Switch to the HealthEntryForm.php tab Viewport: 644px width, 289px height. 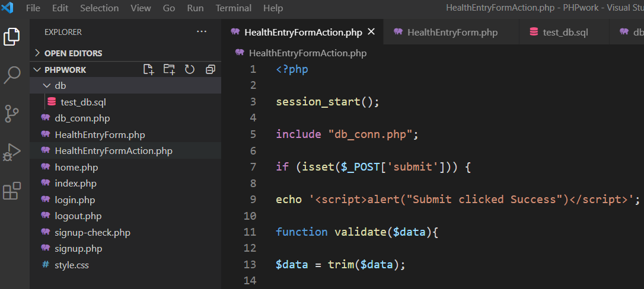coord(452,32)
